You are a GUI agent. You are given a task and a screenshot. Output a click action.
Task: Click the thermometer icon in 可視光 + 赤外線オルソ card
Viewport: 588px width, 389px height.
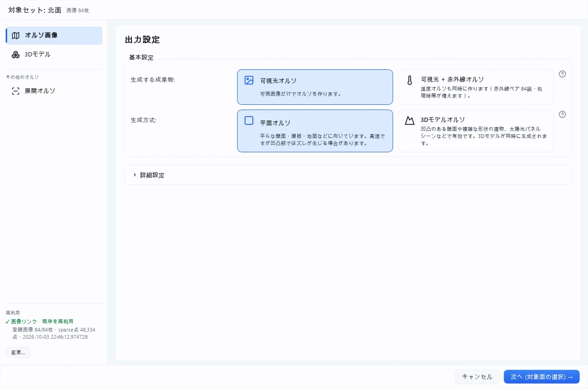410,80
